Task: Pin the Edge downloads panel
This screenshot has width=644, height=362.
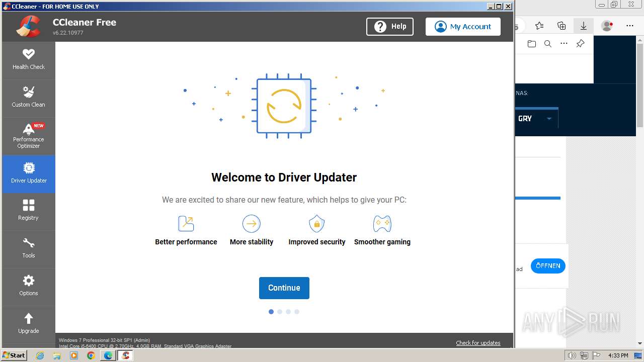Action: click(x=580, y=44)
